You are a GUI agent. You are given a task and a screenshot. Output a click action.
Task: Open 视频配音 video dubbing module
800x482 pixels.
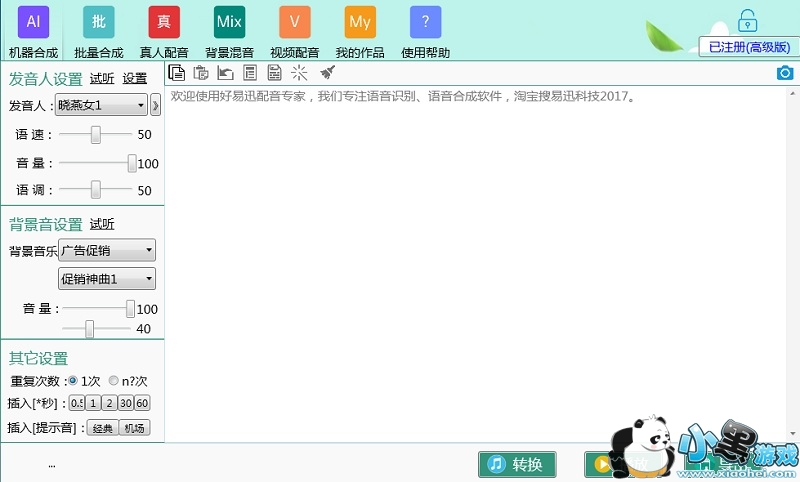pyautogui.click(x=294, y=22)
